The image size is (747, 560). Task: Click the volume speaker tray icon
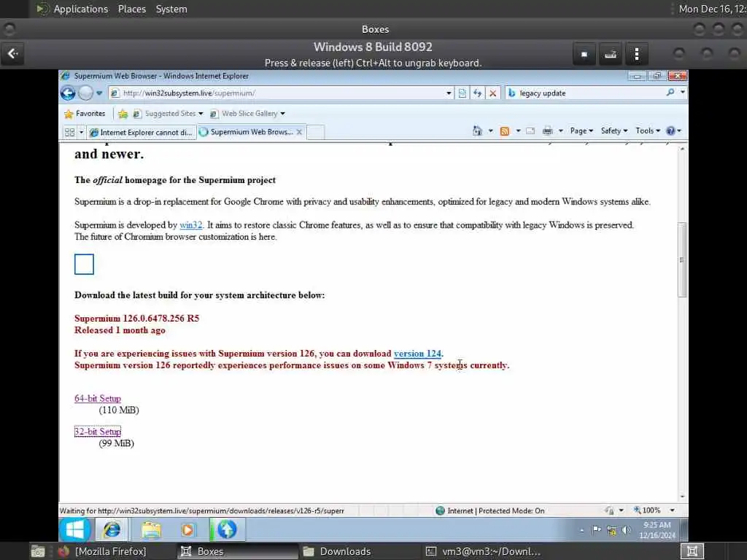(x=627, y=530)
